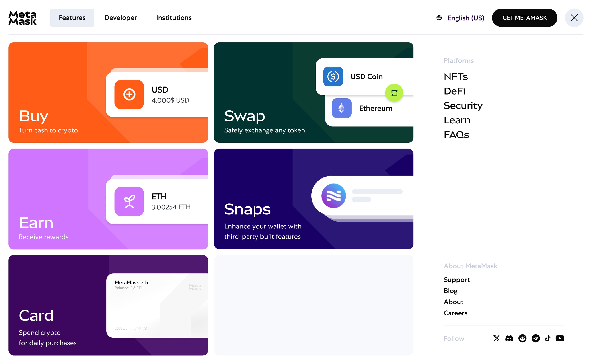Click the green swap arrows icon

point(394,93)
